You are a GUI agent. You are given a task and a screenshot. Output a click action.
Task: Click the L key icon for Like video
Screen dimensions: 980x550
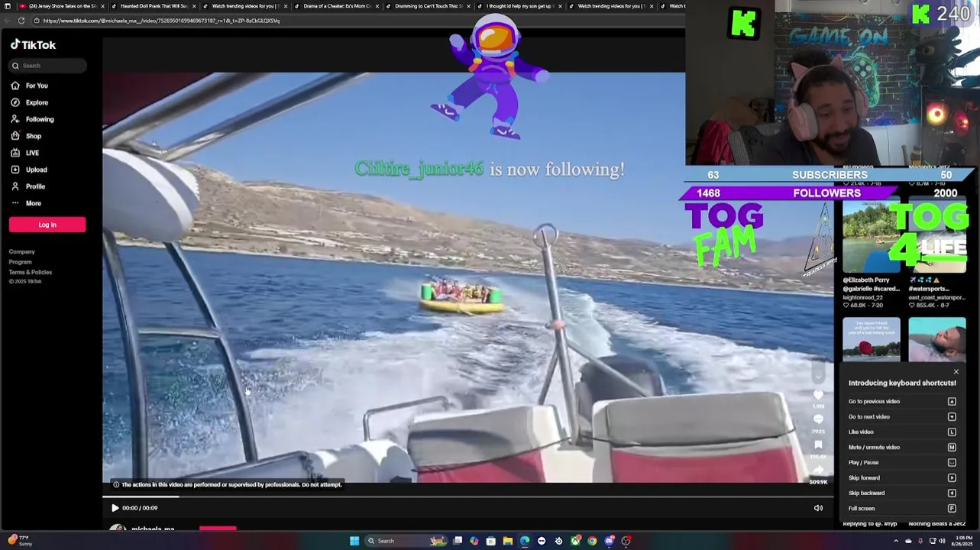[952, 432]
